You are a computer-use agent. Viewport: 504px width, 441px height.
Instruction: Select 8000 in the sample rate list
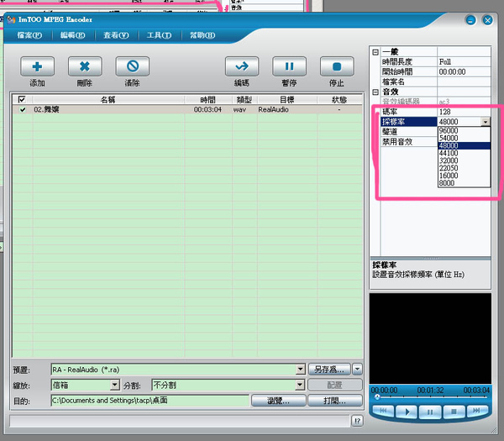(x=465, y=183)
